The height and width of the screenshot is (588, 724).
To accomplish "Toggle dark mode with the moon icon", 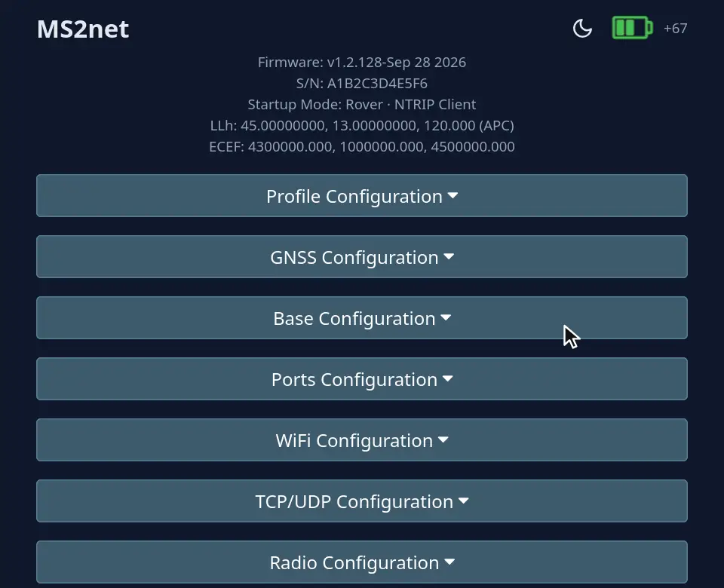I will 582,28.
